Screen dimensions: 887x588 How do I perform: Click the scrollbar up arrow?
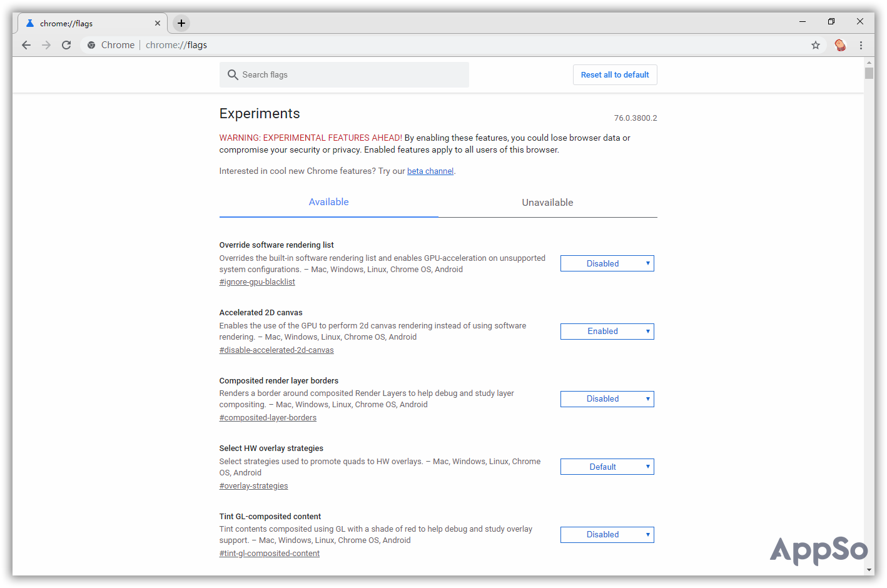tap(869, 63)
